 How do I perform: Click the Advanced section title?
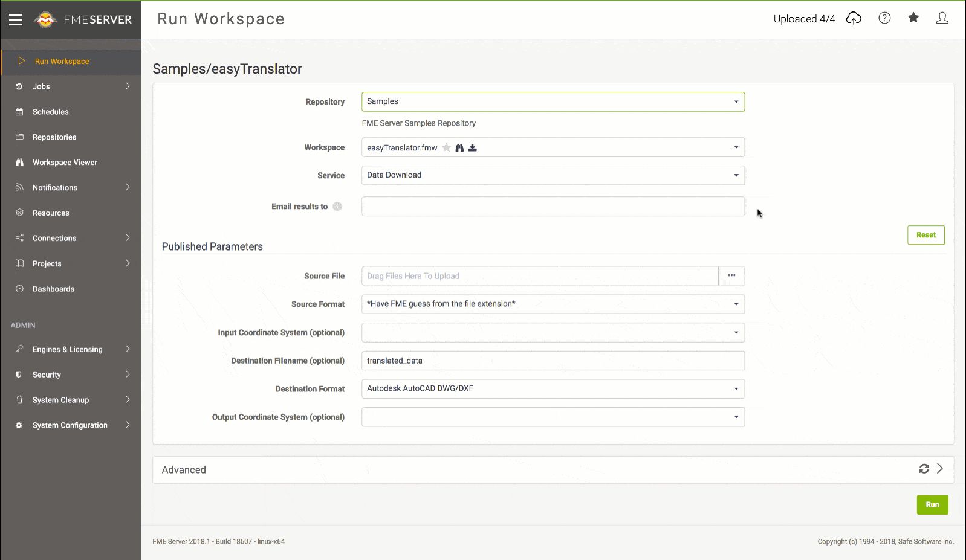pos(184,470)
